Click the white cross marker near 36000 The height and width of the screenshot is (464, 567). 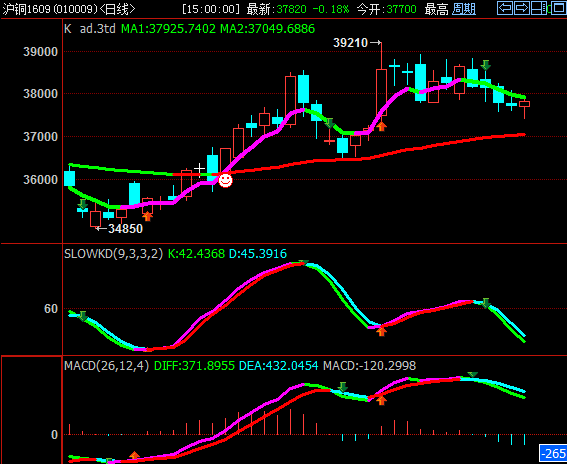coord(199,169)
